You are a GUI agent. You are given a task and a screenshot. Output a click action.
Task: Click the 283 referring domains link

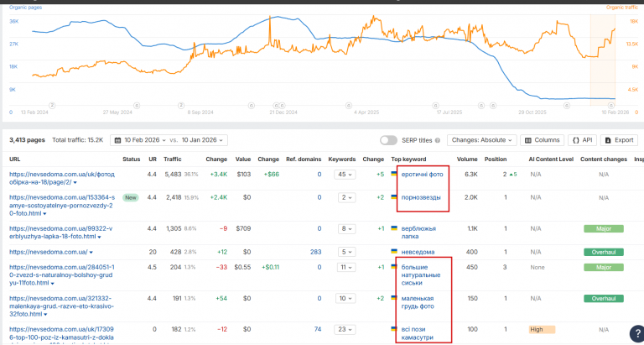(316, 252)
